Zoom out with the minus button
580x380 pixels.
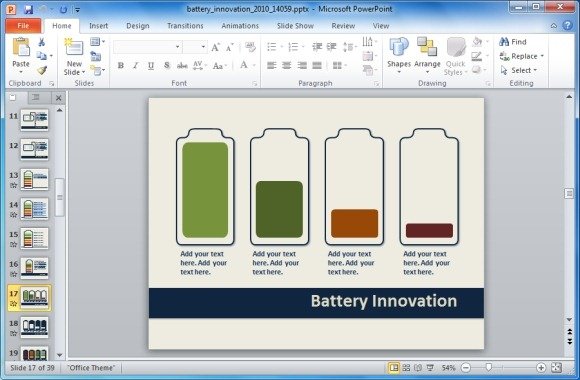(466, 367)
